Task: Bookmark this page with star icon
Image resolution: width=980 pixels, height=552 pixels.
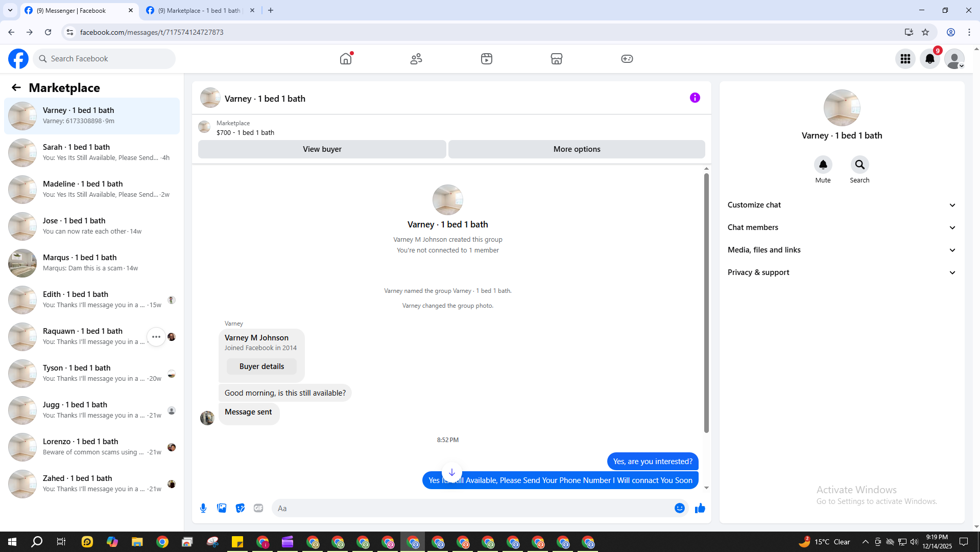Action: click(x=925, y=32)
